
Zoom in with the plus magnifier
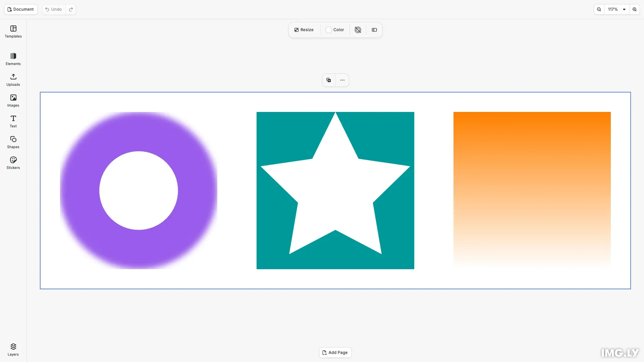point(635,9)
